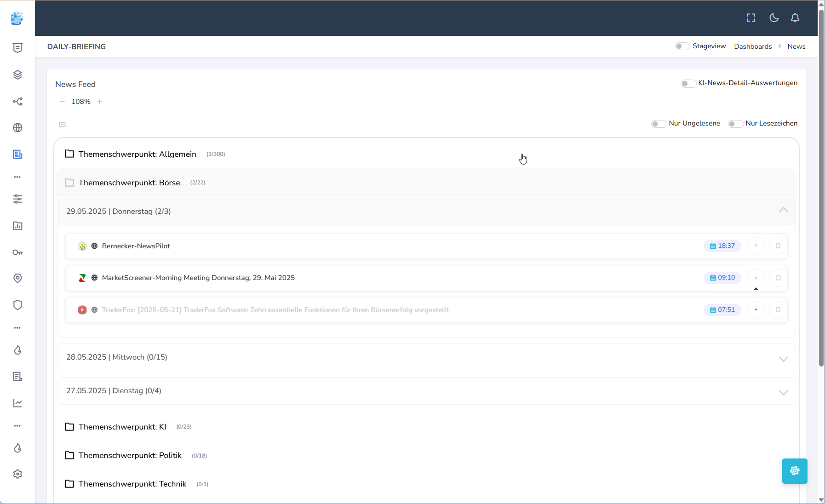Increase zoom with plus button
The image size is (825, 504).
(100, 102)
